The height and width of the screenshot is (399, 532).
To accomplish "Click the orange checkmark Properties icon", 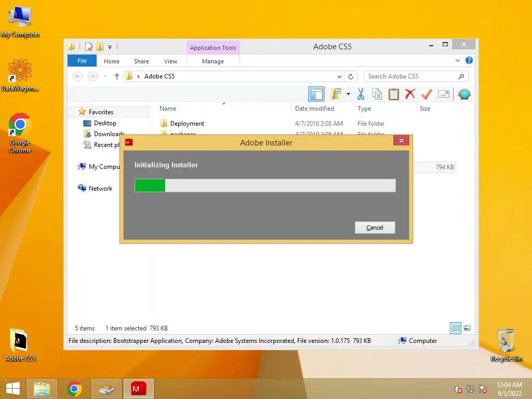I will [427, 94].
